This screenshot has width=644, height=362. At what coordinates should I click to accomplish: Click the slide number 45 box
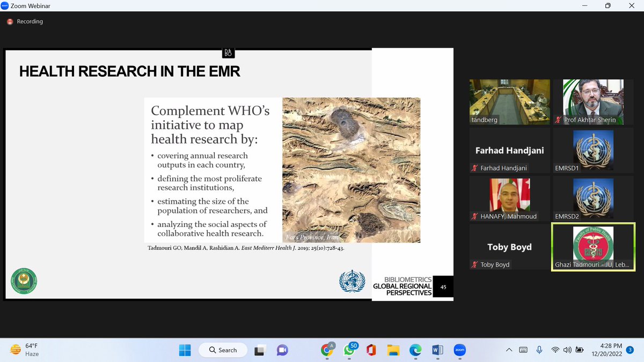tap(443, 287)
